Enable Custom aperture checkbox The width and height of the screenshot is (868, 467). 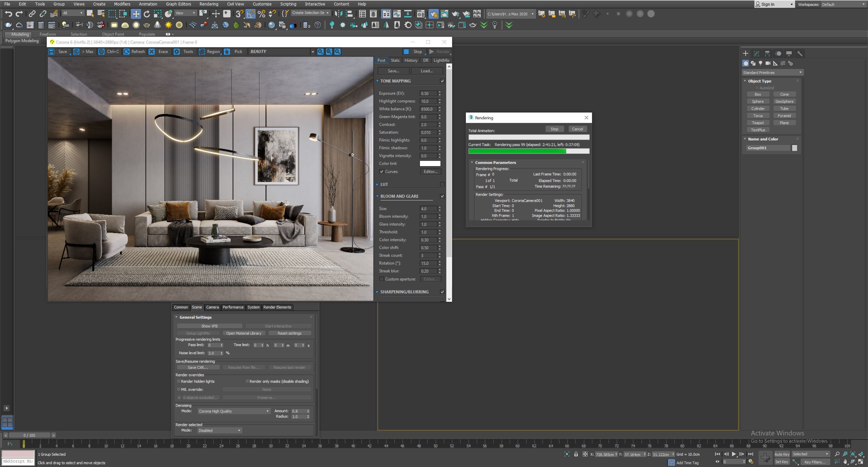click(381, 279)
